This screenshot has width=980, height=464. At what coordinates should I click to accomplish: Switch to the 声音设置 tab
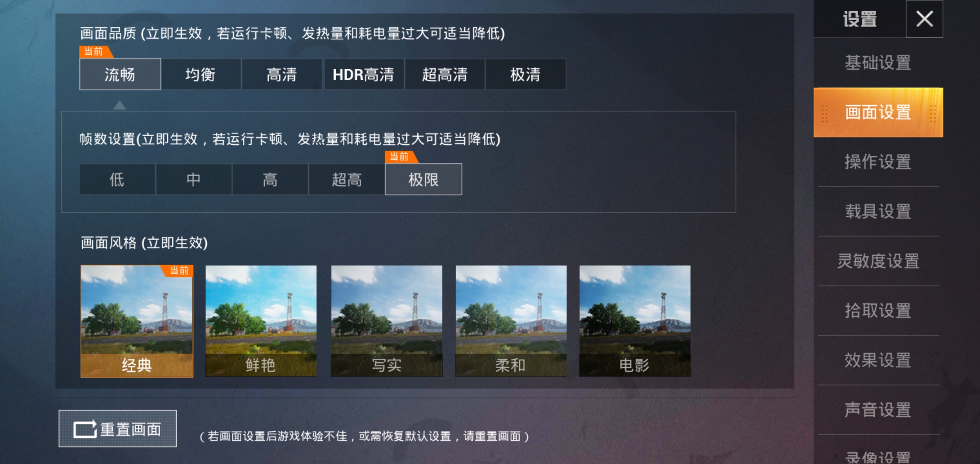tap(878, 410)
